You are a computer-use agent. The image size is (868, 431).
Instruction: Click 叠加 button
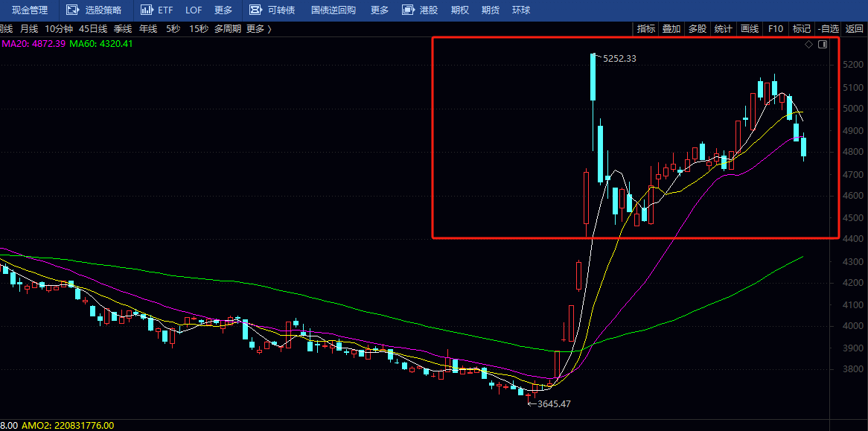tap(671, 29)
